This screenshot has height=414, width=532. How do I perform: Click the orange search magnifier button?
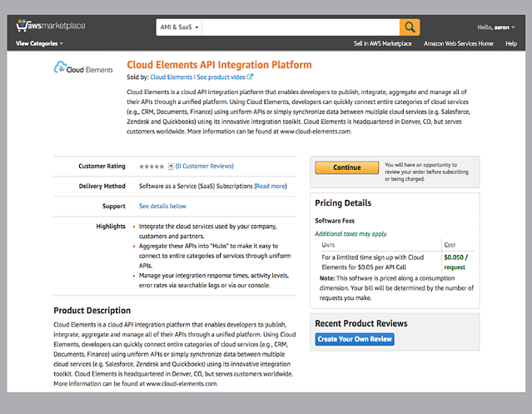[x=410, y=27]
